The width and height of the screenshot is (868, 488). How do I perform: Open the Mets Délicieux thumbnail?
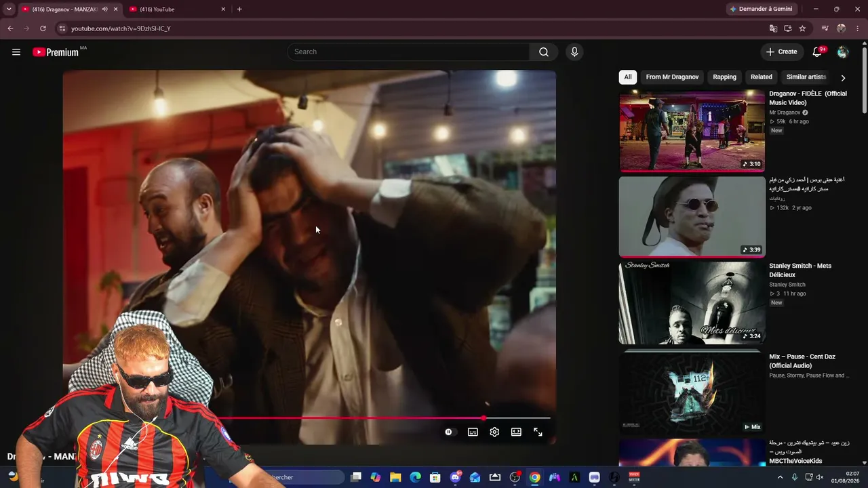[692, 303]
